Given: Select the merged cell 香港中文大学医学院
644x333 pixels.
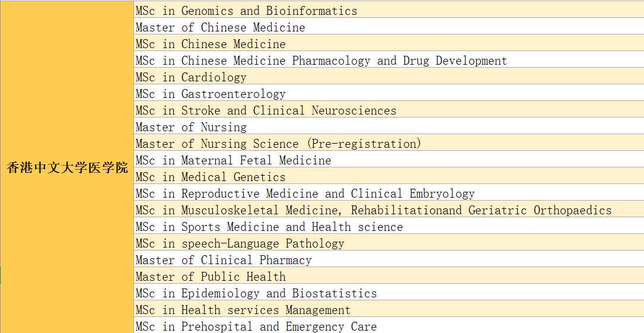Looking at the screenshot, I should [67, 167].
